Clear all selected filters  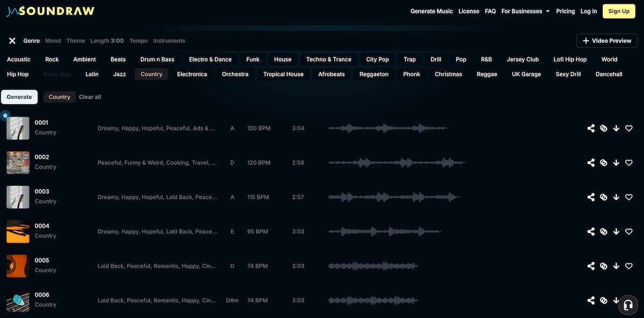(90, 97)
